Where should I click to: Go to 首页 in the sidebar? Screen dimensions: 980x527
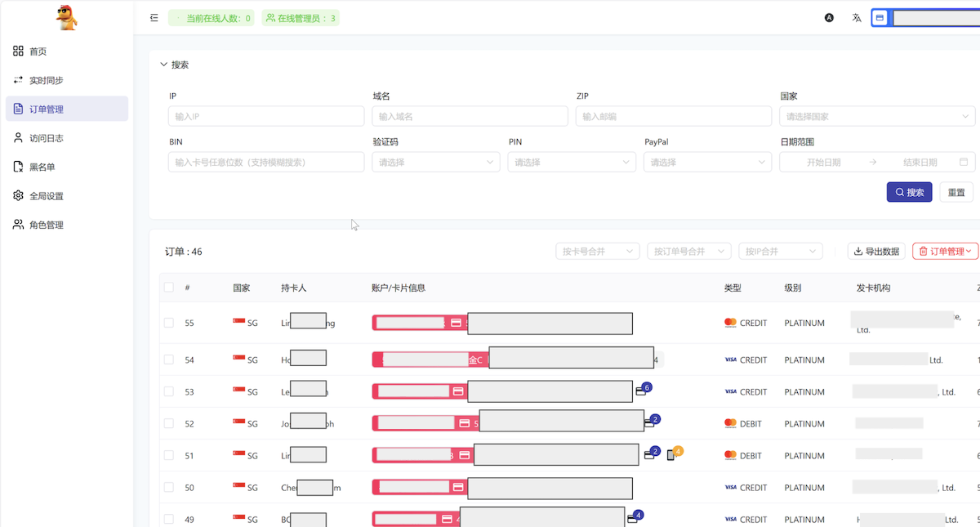coord(67,51)
